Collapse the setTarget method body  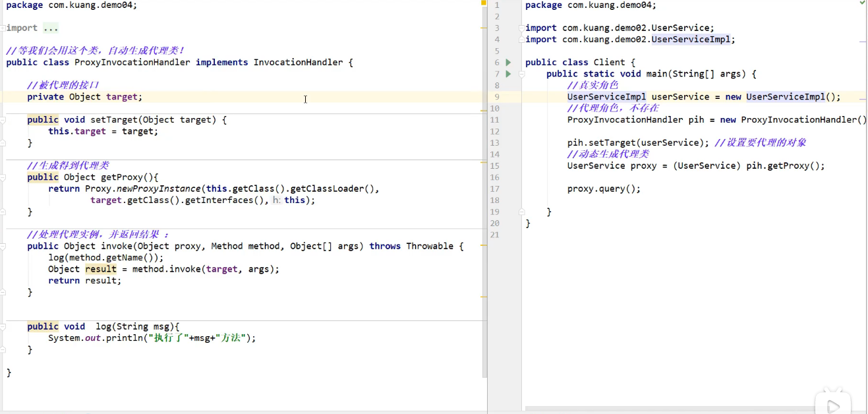(x=3, y=120)
